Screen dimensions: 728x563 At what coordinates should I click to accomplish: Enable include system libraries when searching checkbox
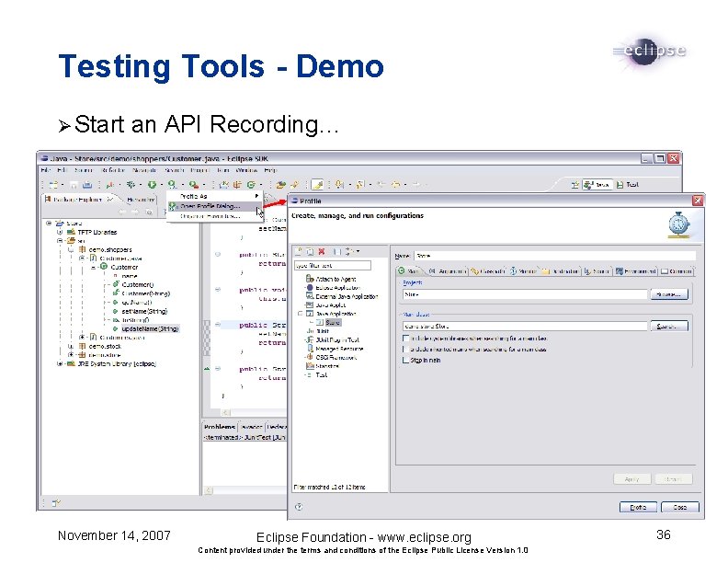pyautogui.click(x=406, y=339)
